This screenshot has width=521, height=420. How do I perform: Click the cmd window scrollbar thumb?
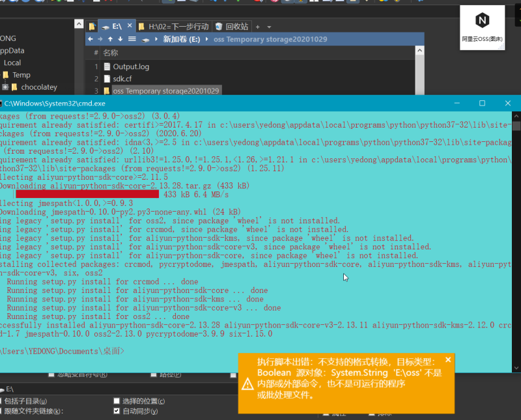516,126
